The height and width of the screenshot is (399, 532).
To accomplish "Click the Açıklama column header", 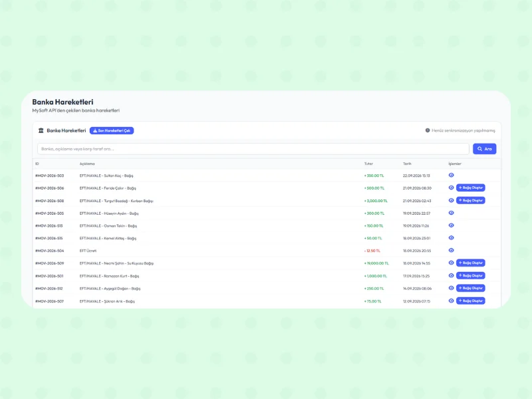I will [x=87, y=164].
